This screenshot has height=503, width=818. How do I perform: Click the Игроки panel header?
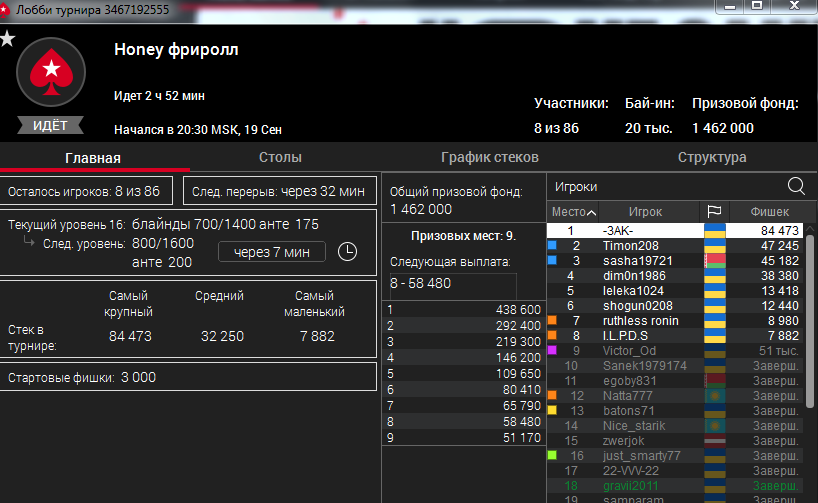coord(576,187)
